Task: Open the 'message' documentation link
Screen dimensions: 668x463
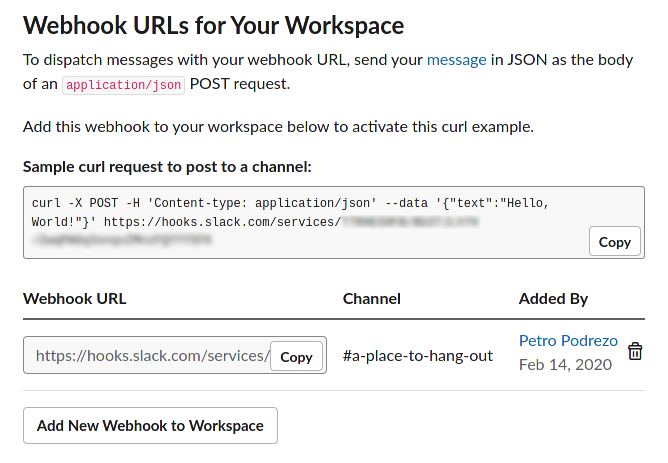Action: (457, 60)
